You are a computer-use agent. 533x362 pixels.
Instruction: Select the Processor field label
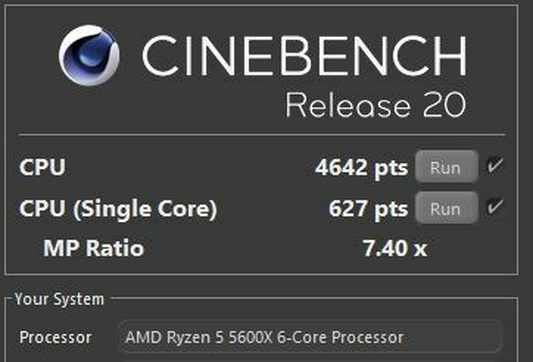point(55,338)
